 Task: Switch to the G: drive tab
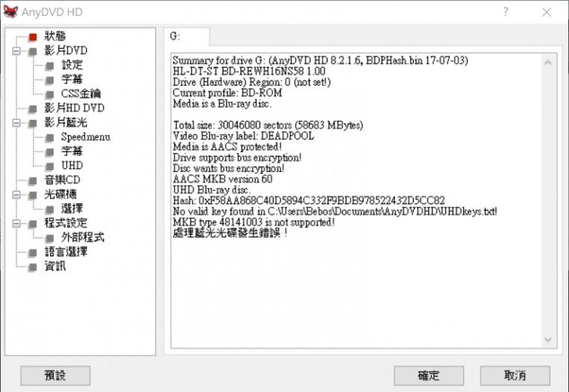pyautogui.click(x=185, y=35)
